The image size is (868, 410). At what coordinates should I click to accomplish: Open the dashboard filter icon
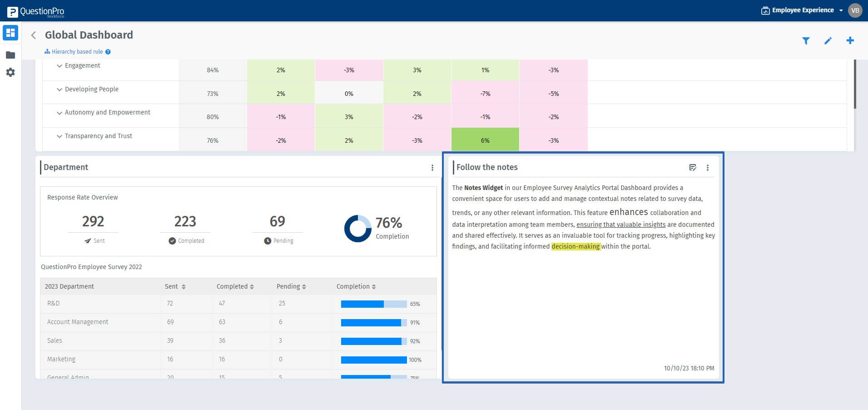(806, 40)
